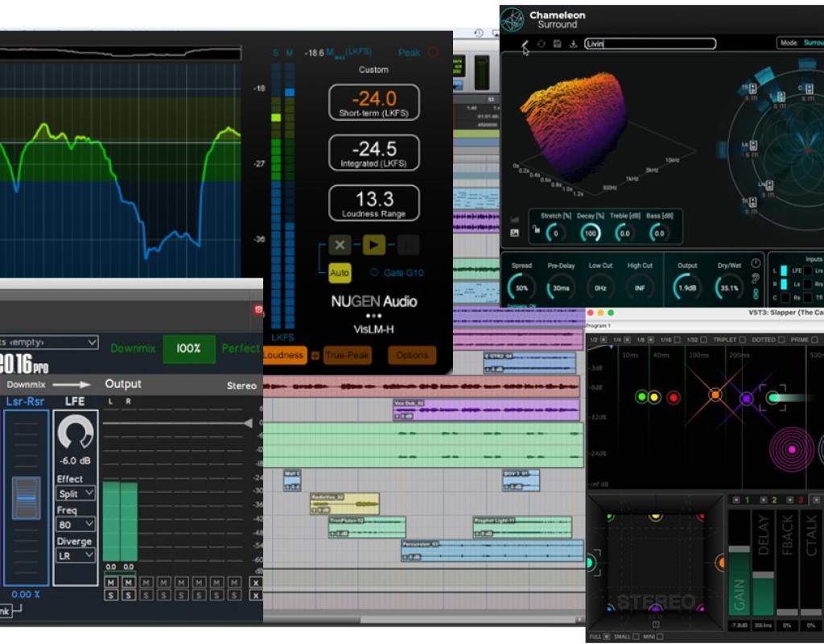Click the save preset floppy icon

pyautogui.click(x=557, y=44)
